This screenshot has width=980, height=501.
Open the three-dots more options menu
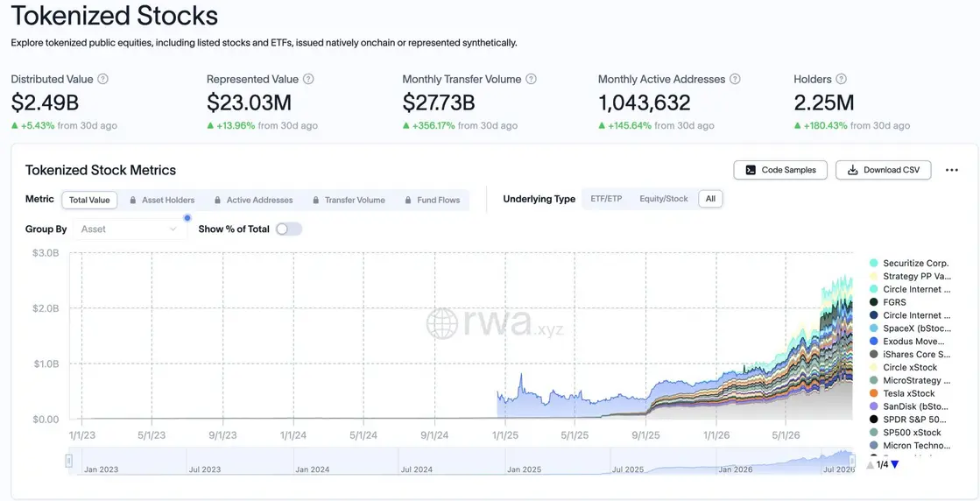coord(951,170)
